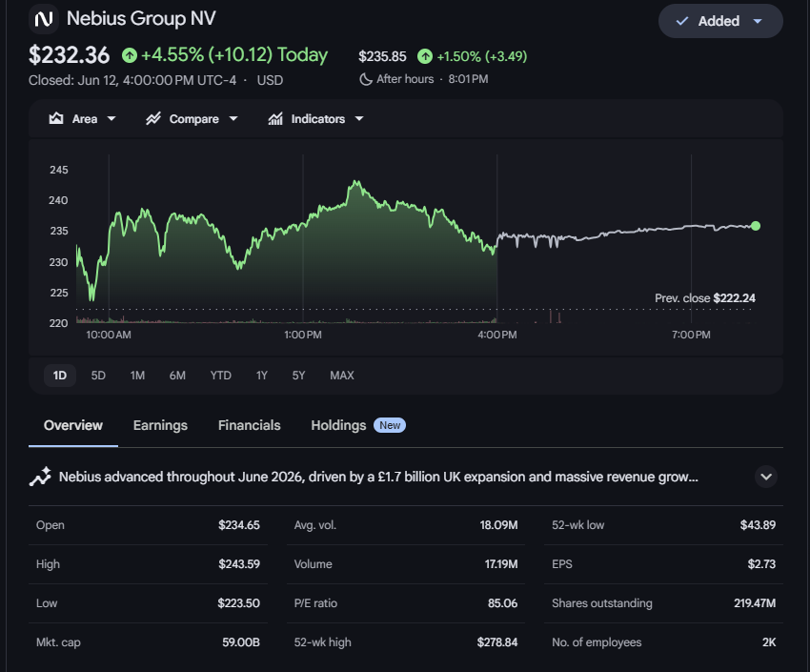This screenshot has height=672, width=810.
Task: Select the 5D time range
Action: pos(98,376)
